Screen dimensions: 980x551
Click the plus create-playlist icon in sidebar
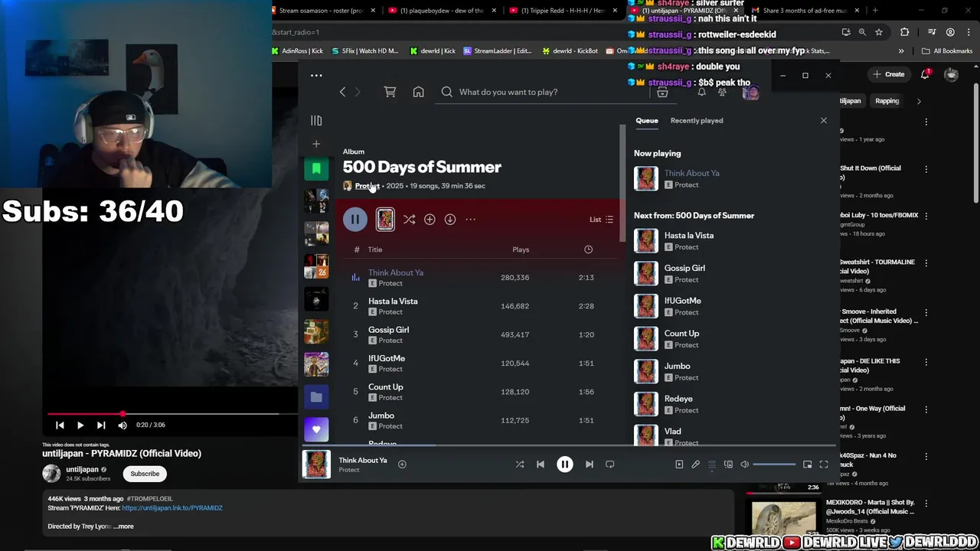pos(316,144)
